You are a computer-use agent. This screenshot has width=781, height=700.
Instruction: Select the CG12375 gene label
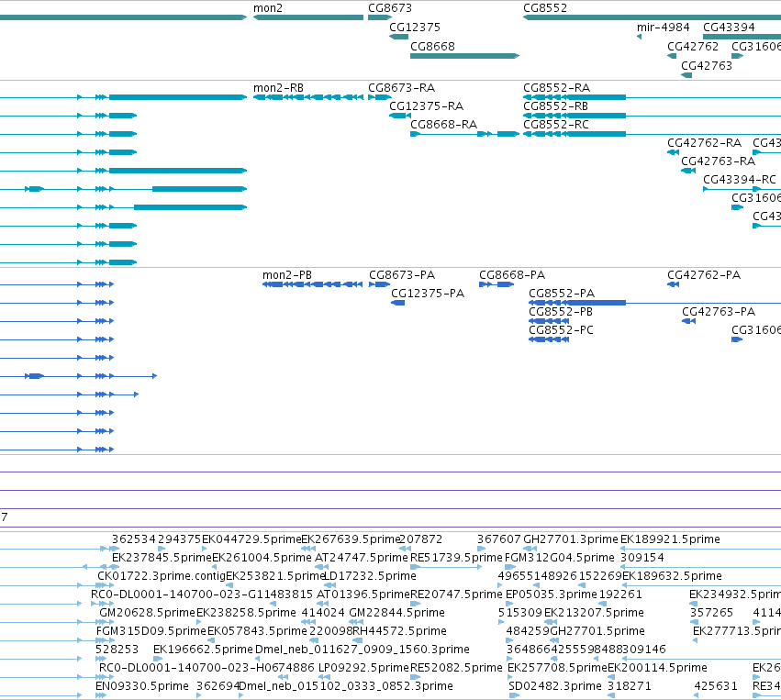(415, 28)
